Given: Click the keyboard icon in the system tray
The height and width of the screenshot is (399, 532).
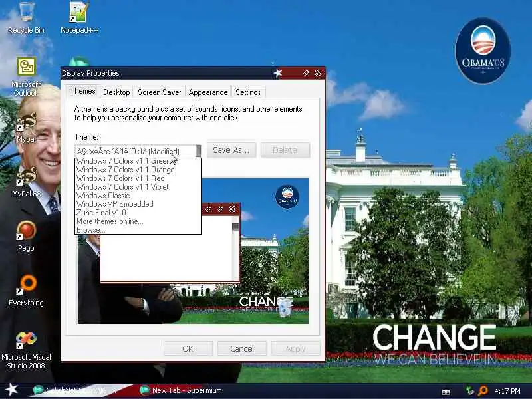Looking at the screenshot, I should tap(446, 392).
